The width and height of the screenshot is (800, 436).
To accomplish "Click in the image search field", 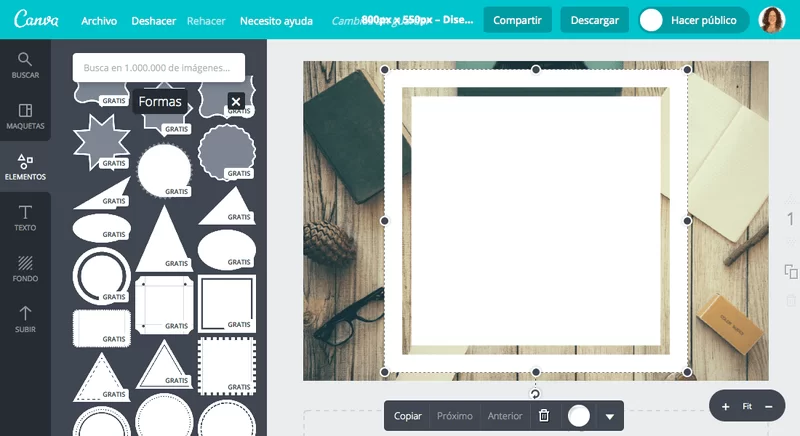I will point(159,67).
